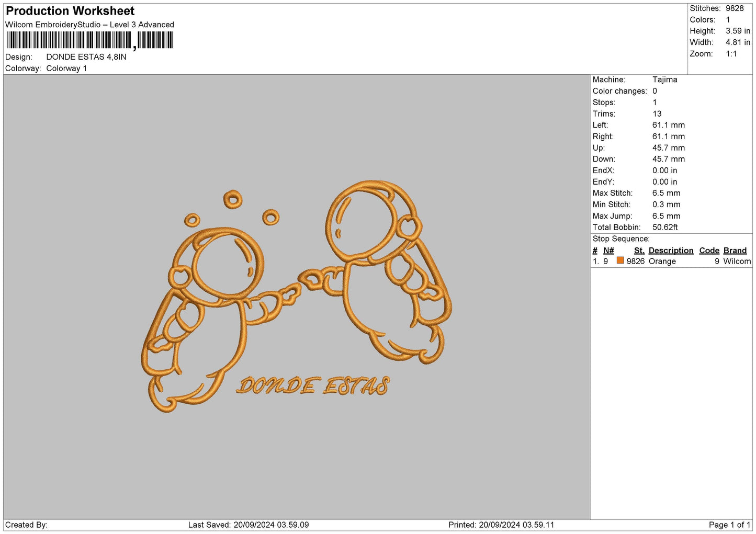Click the Page 1 of 1 indicator
Screen dimensions: 756x534
pyautogui.click(x=729, y=525)
